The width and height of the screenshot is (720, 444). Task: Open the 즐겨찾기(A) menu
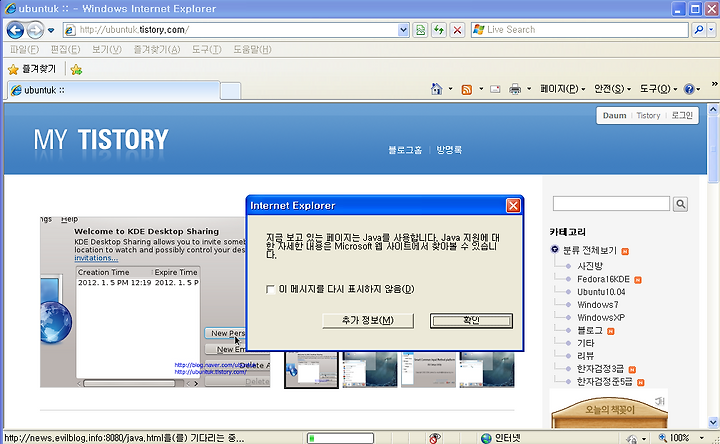pos(157,49)
